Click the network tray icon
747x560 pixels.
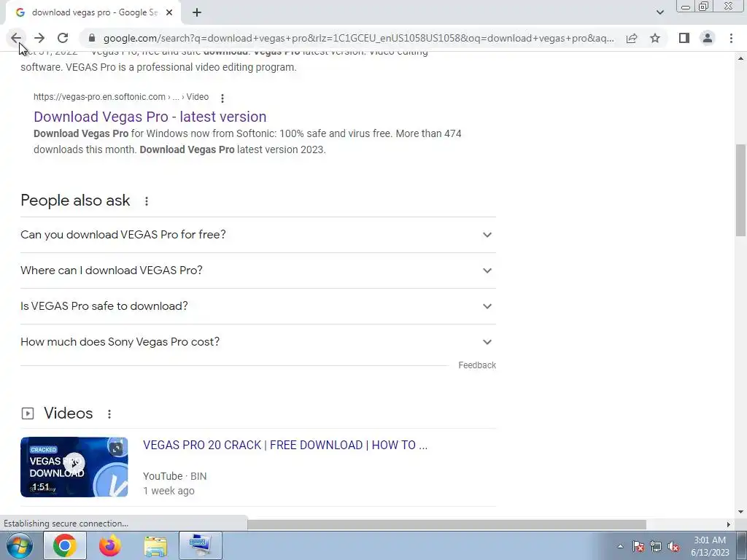656,547
